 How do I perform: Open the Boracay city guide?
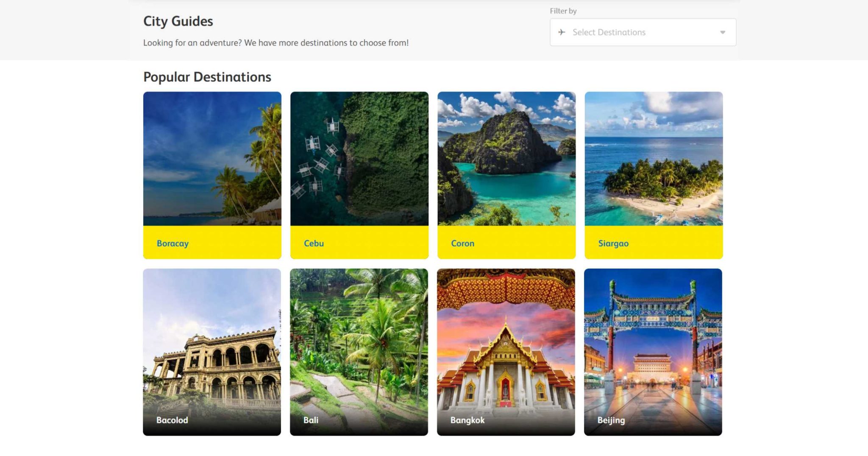click(x=172, y=243)
